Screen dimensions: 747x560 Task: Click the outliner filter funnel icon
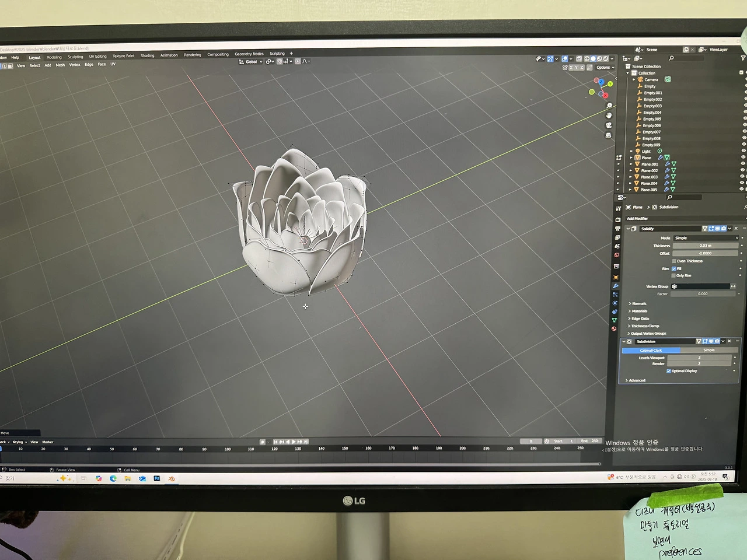tap(743, 58)
